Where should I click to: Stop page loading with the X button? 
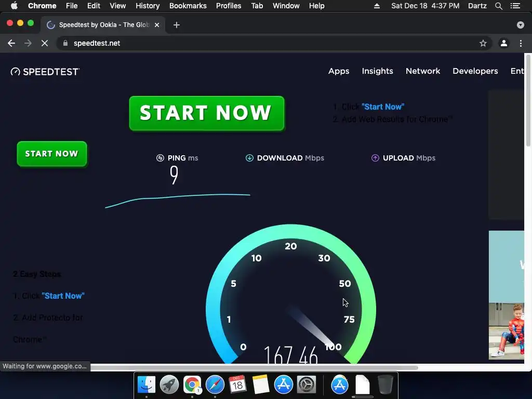point(45,43)
